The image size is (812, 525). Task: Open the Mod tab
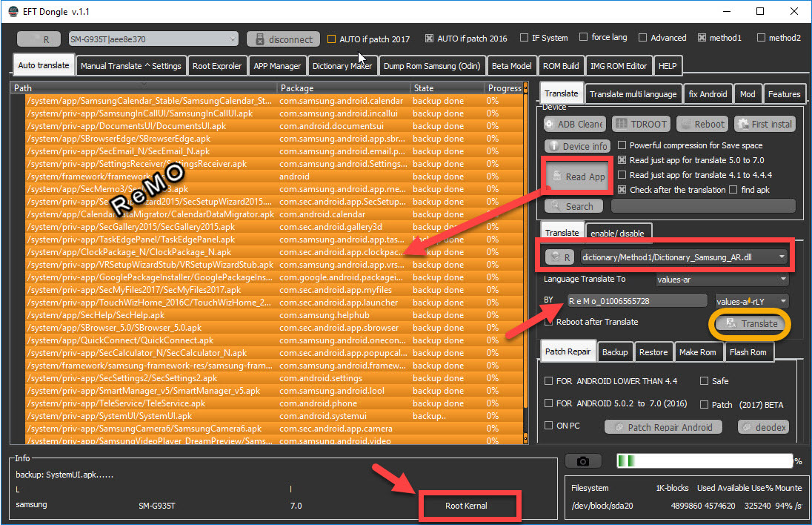748,94
